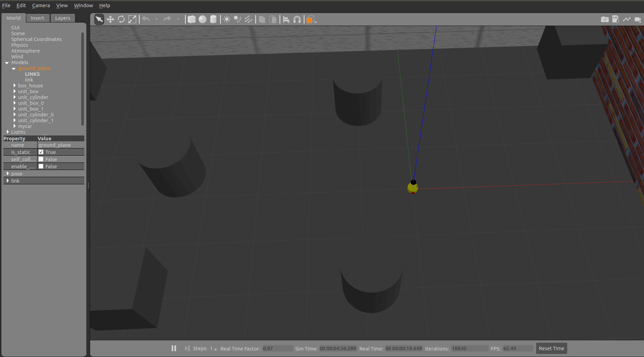Expand the box_house model
This screenshot has height=357, width=644.
15,86
